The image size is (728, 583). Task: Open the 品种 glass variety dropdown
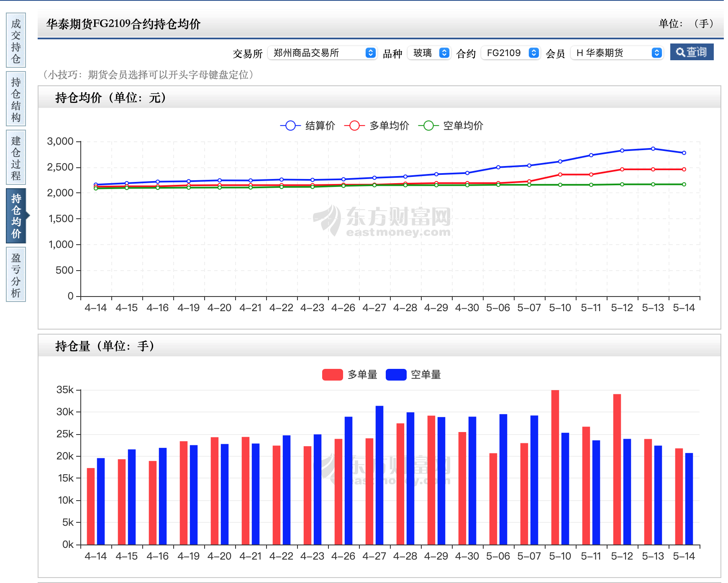pyautogui.click(x=429, y=53)
